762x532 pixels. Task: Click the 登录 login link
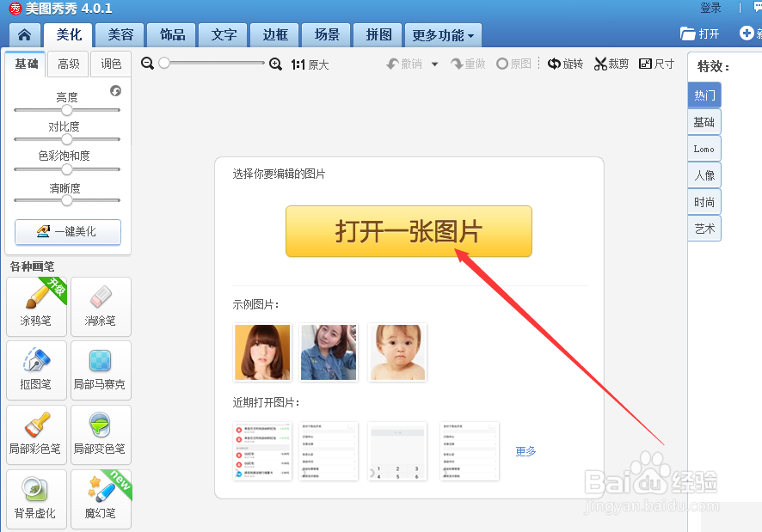tap(710, 8)
